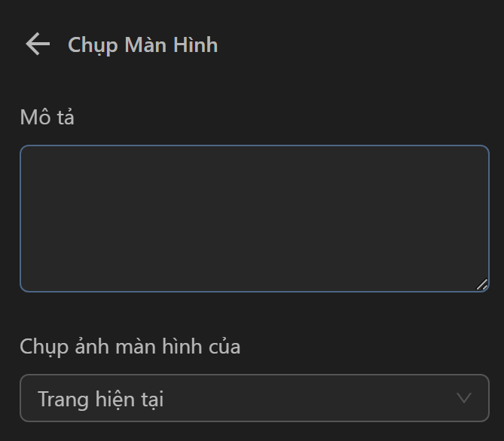Place cursor in the empty description field

254,218
